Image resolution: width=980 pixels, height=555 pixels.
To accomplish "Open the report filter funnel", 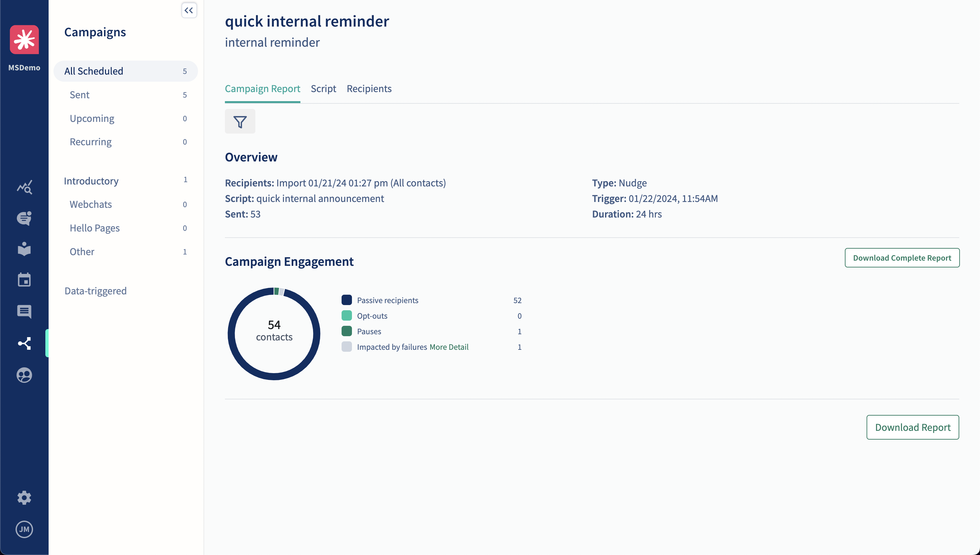I will pyautogui.click(x=240, y=122).
